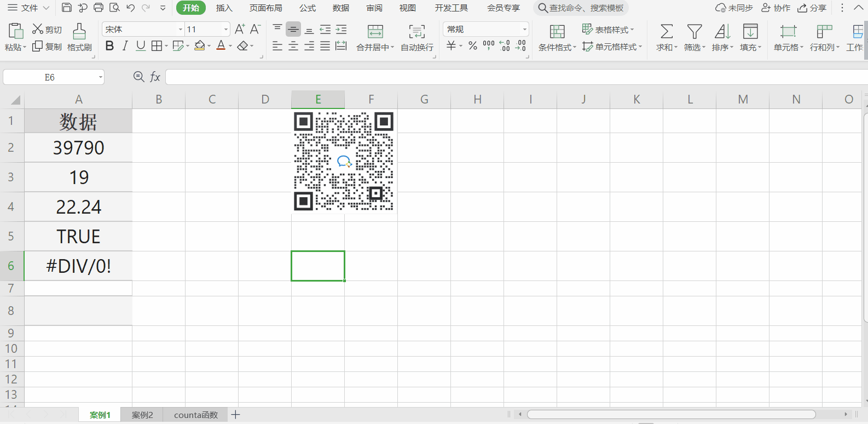This screenshot has width=868, height=424.
Task: Open the Page Layout (页面布局) tab
Action: [266, 8]
